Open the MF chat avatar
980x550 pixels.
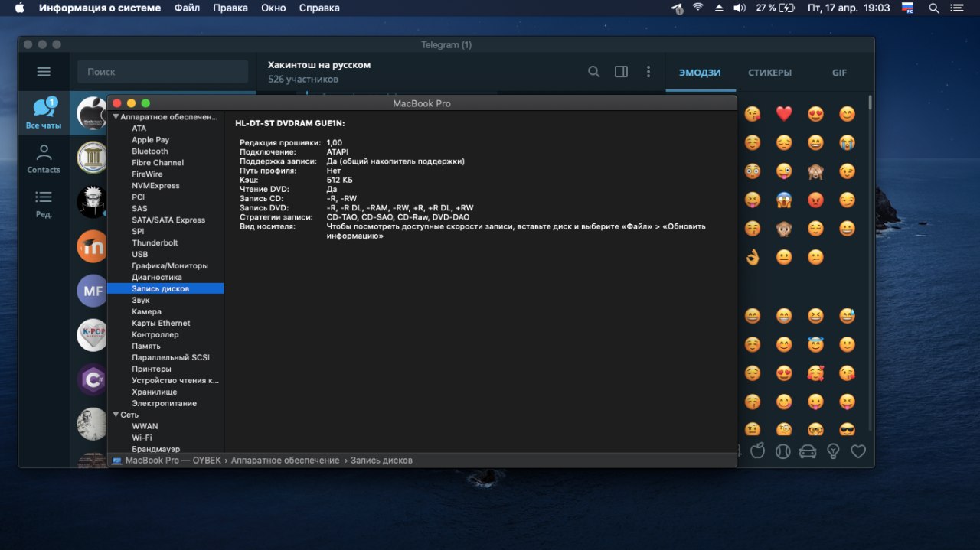(x=92, y=291)
